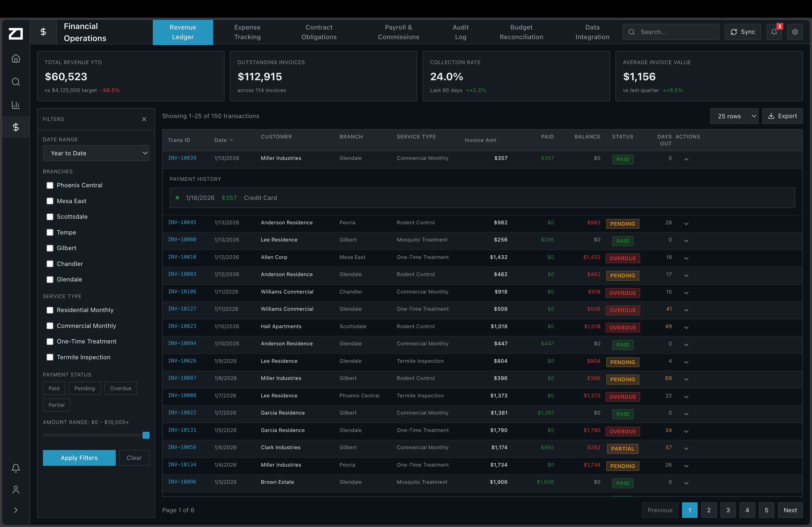
Task: Open the Year to Date date range dropdown
Action: click(x=96, y=153)
